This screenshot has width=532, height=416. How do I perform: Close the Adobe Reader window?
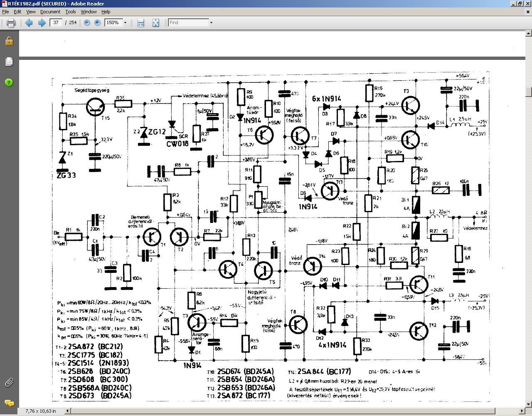point(528,4)
